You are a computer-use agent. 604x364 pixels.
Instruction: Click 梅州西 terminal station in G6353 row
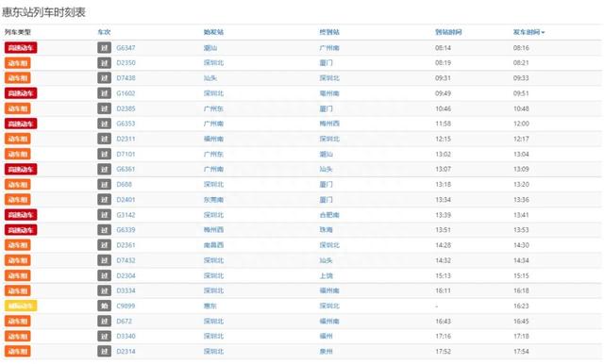coord(329,124)
